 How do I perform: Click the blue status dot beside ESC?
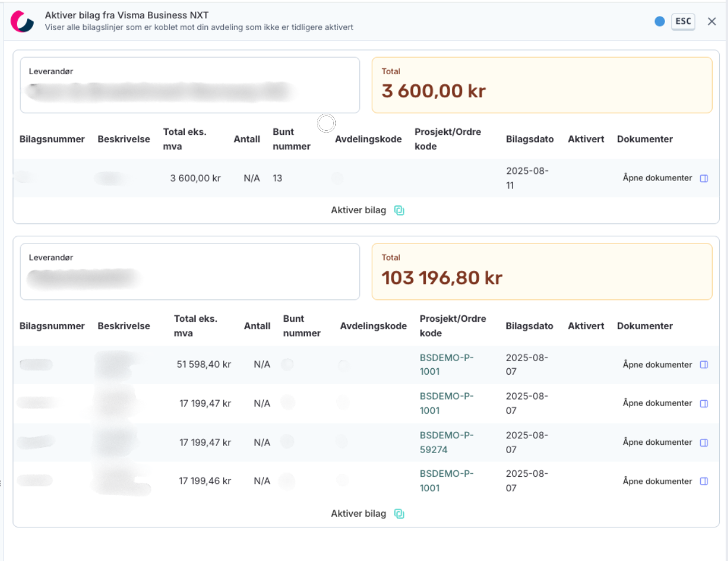click(x=660, y=21)
